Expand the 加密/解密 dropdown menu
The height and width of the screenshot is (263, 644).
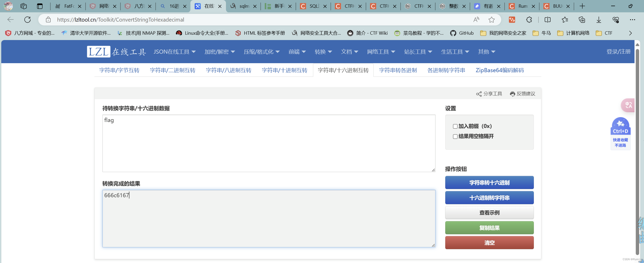(x=220, y=52)
